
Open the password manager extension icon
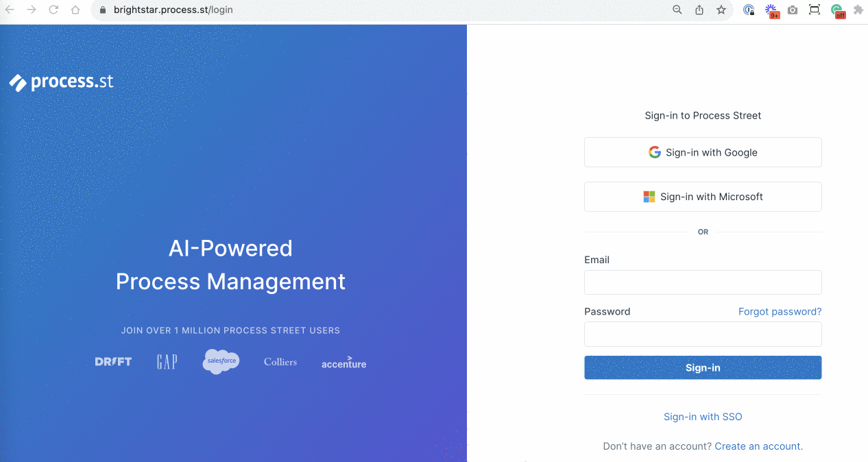click(x=749, y=10)
